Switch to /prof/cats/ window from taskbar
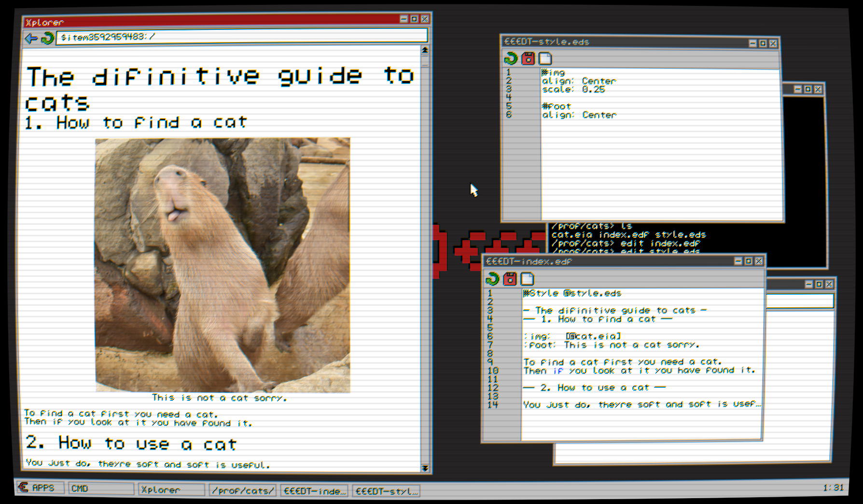863x504 pixels. (x=243, y=490)
